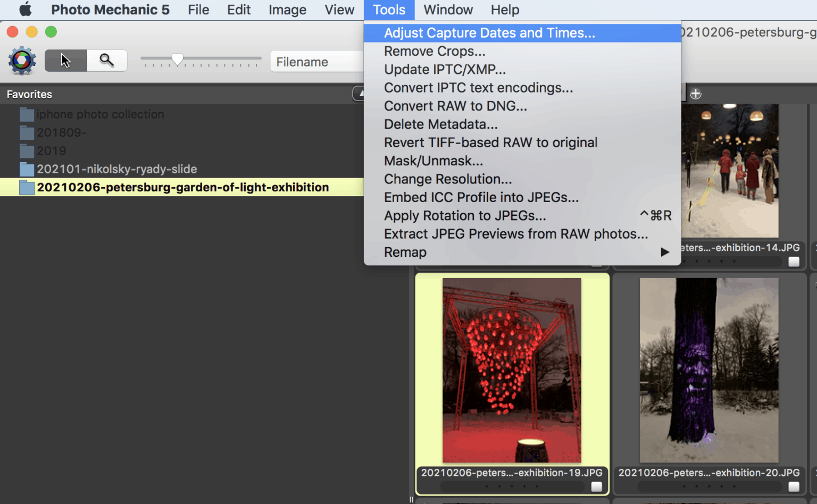Tag the exhibition-14.JPG photo checkbox
This screenshot has width=817, height=504.
(793, 261)
